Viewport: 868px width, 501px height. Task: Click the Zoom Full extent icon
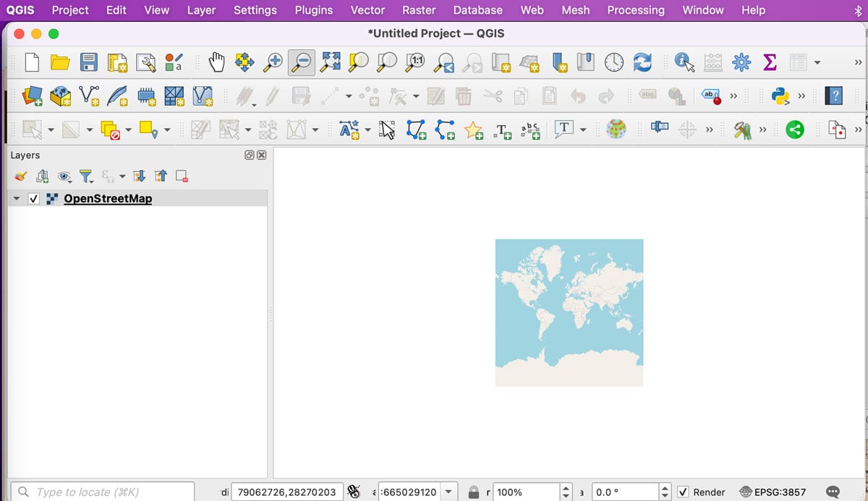(330, 62)
